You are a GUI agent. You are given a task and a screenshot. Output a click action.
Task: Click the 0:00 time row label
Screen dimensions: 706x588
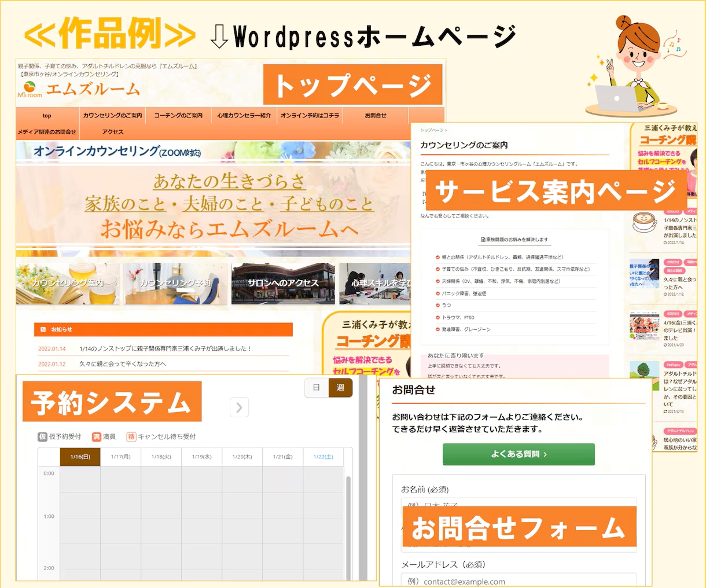49,473
